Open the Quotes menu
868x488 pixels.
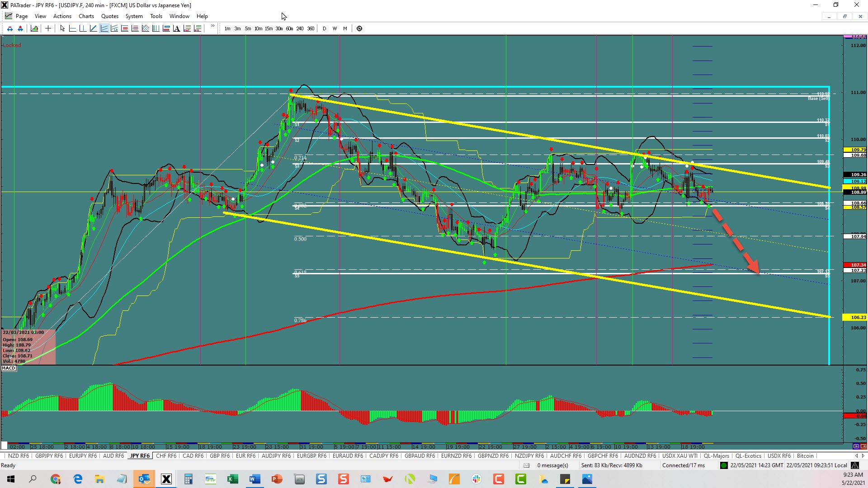tap(109, 16)
